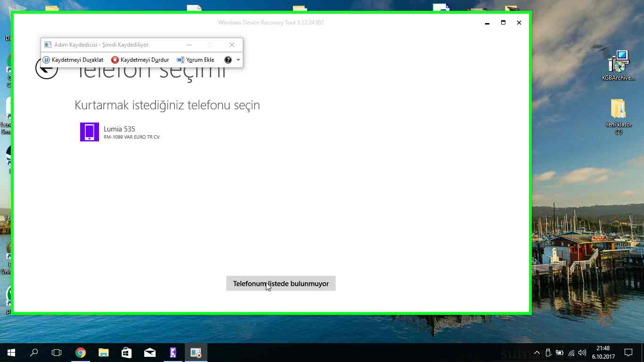Viewport: 644px width, 362px height.
Task: Minimize the Windows Device Recovery Tool window
Action: click(x=487, y=23)
